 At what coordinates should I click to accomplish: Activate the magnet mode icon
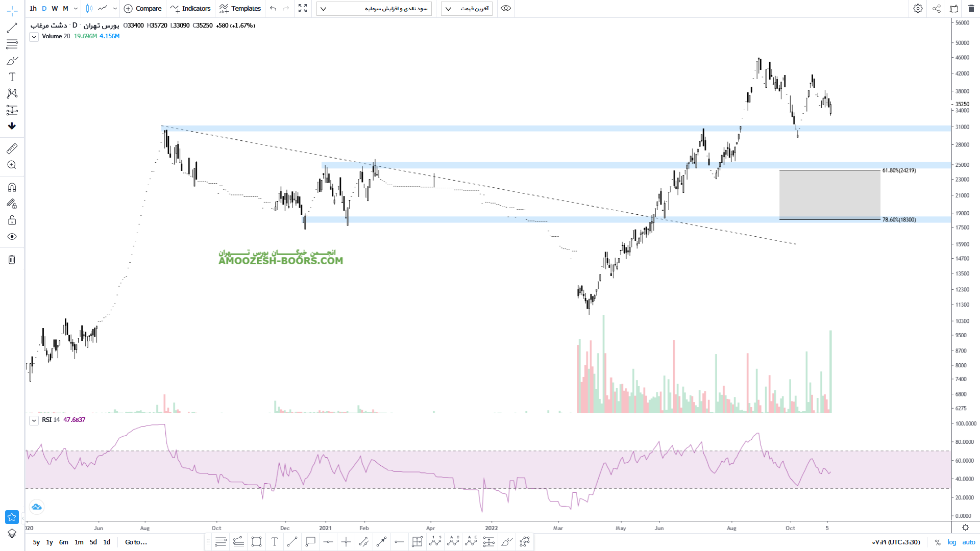[x=12, y=187]
